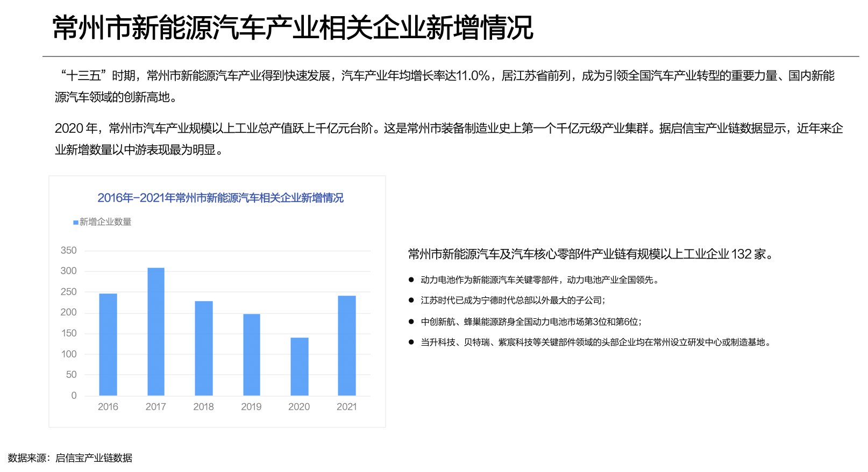
Task: Click the 2020 bar, the shortest one
Action: pos(300,367)
